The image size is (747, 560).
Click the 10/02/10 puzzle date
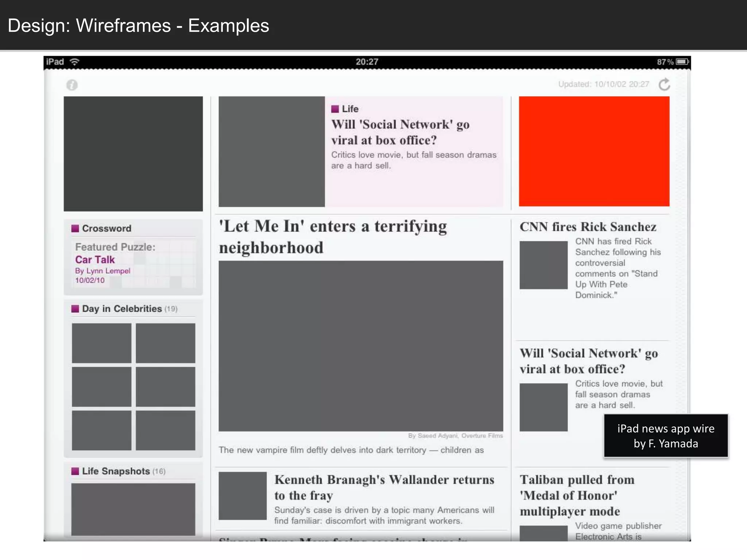(x=90, y=280)
